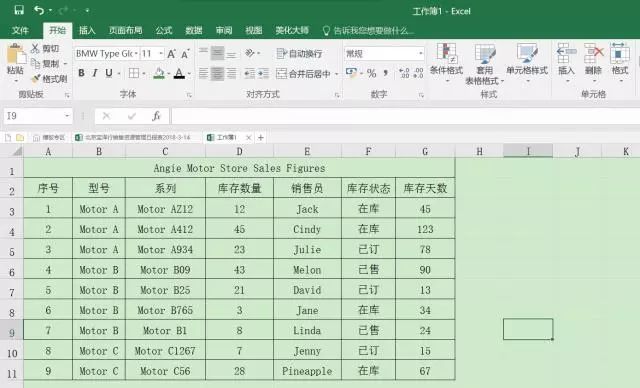Toggle middle vertical alignment

coord(217,53)
